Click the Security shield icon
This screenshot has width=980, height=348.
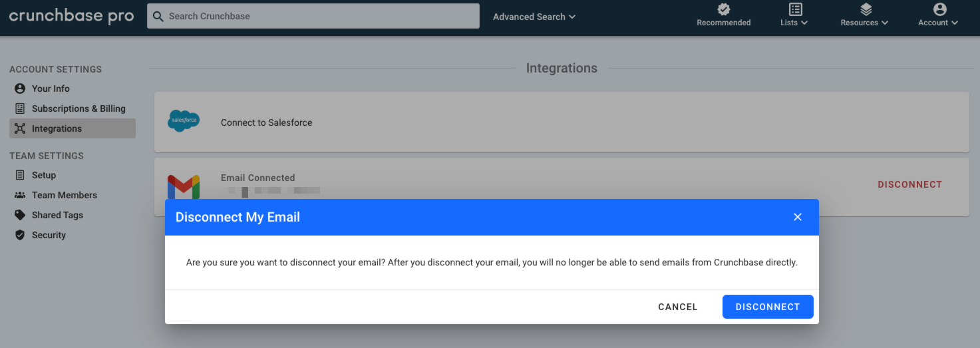pyautogui.click(x=20, y=235)
